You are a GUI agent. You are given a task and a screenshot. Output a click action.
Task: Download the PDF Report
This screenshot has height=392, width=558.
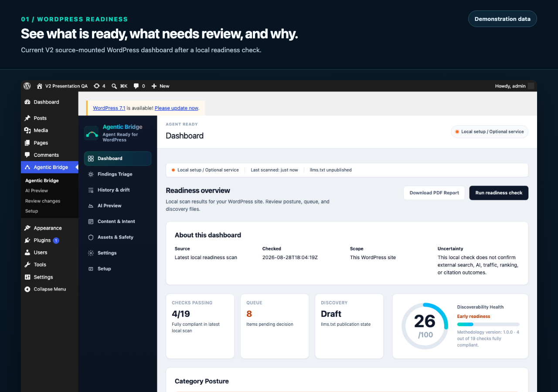pyautogui.click(x=434, y=193)
